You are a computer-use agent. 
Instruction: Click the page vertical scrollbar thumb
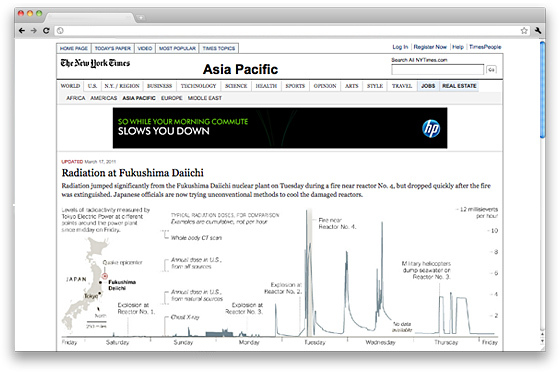click(x=542, y=89)
